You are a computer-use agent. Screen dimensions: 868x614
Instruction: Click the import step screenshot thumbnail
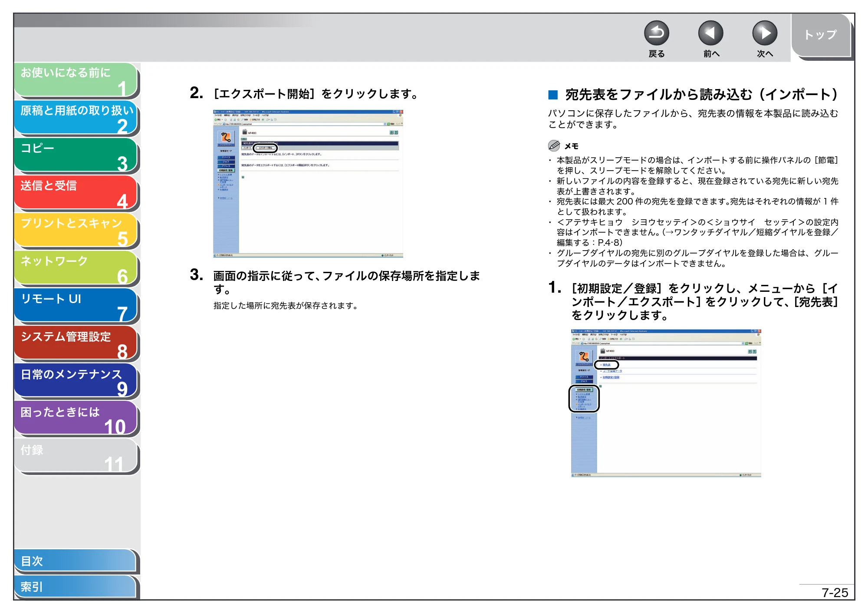point(666,403)
